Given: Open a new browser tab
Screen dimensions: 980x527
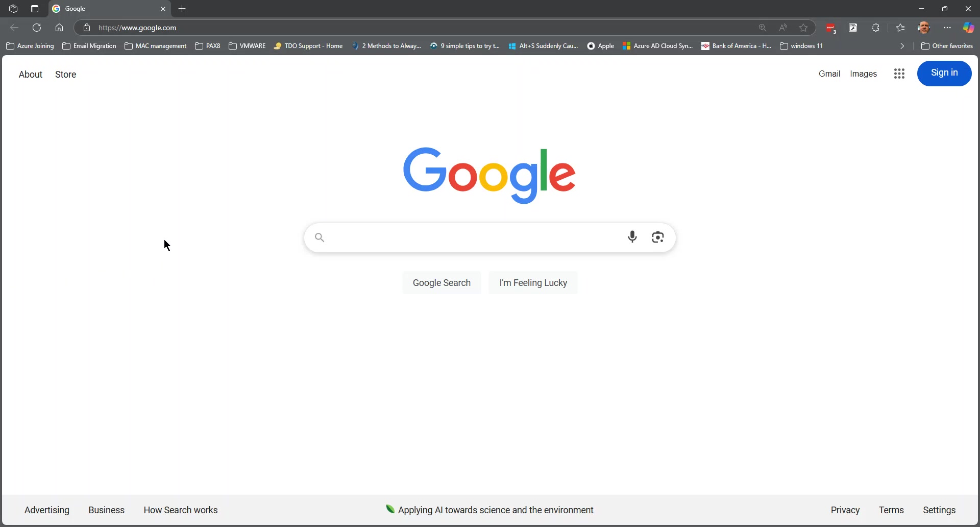Looking at the screenshot, I should pyautogui.click(x=182, y=9).
